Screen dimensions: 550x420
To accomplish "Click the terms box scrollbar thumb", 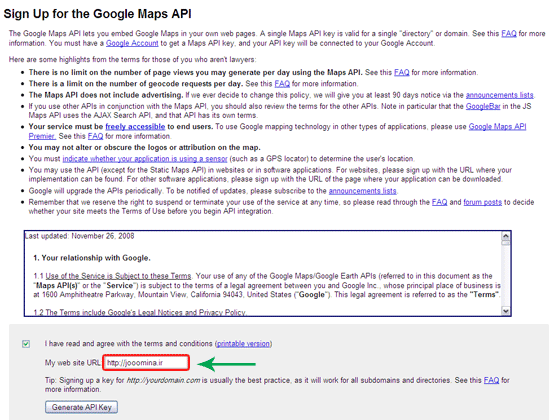I will tap(505, 243).
